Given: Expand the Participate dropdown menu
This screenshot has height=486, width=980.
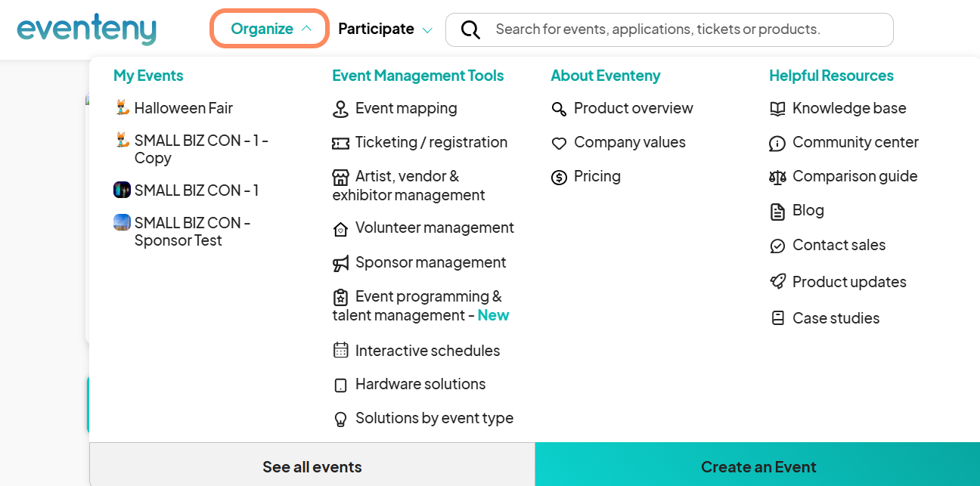Looking at the screenshot, I should click(385, 29).
